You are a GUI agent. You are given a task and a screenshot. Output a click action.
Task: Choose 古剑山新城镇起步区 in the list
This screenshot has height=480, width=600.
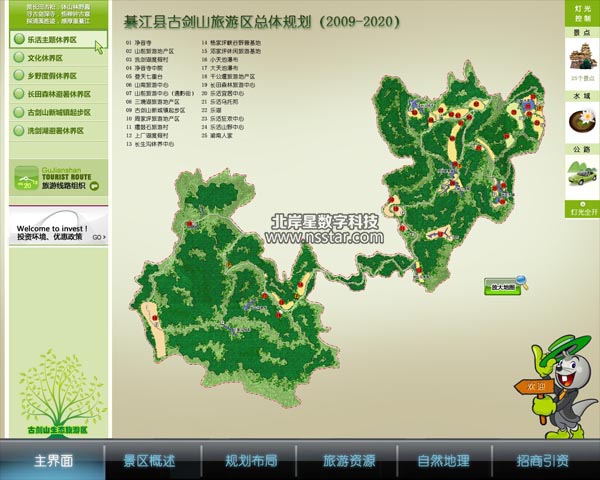[x=56, y=112]
